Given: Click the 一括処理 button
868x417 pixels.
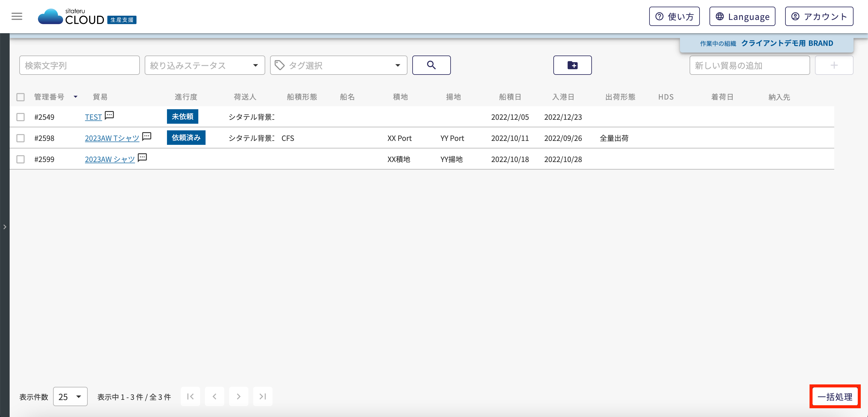Looking at the screenshot, I should (835, 396).
